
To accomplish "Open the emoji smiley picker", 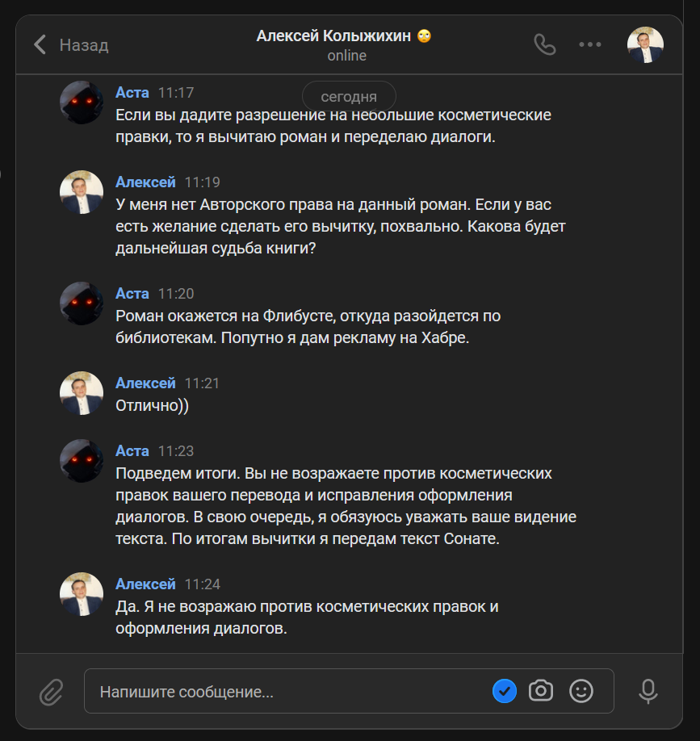I will tap(581, 691).
